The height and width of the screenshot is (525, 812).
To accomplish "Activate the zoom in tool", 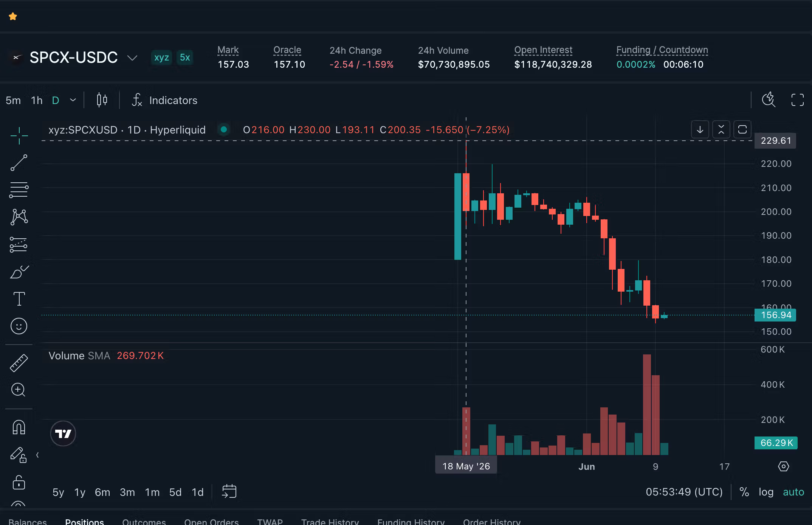I will [18, 390].
